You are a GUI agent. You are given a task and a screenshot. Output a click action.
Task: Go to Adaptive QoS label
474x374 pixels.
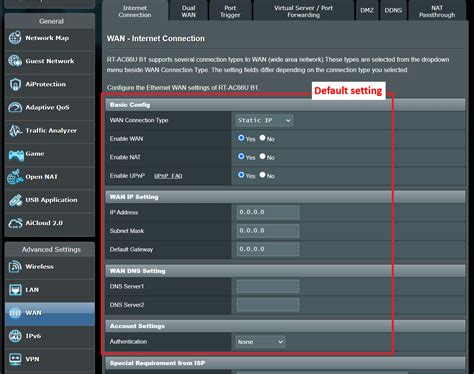tap(47, 107)
